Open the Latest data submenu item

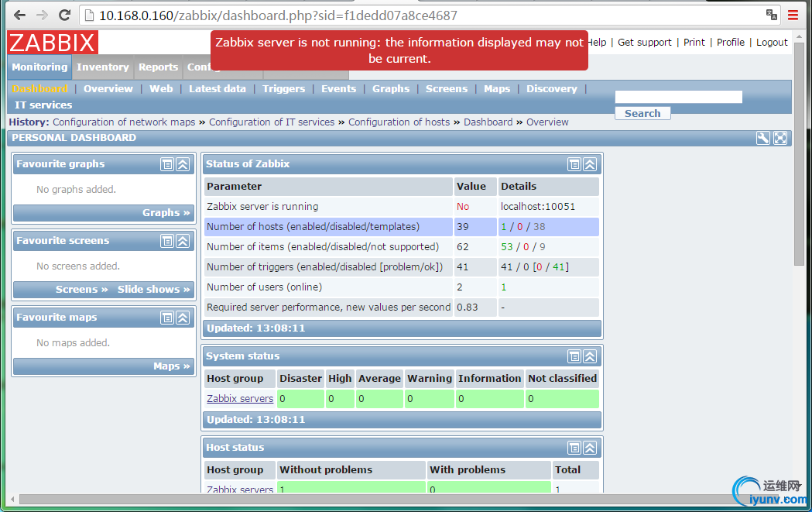[x=217, y=88]
